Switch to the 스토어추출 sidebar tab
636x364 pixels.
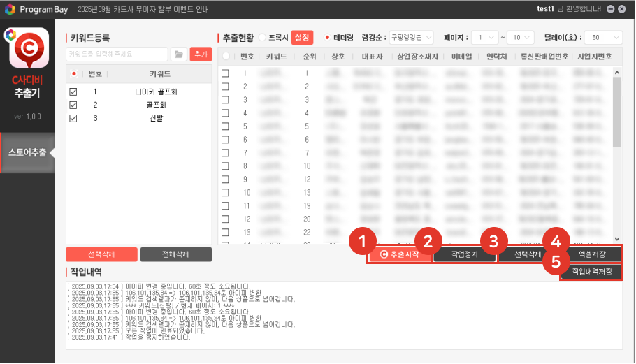pos(27,152)
